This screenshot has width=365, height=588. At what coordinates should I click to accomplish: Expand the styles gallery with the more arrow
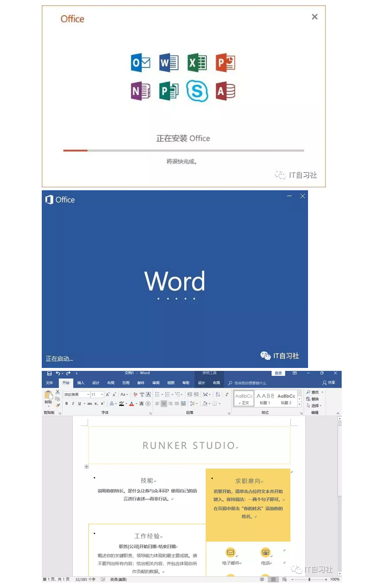299,405
